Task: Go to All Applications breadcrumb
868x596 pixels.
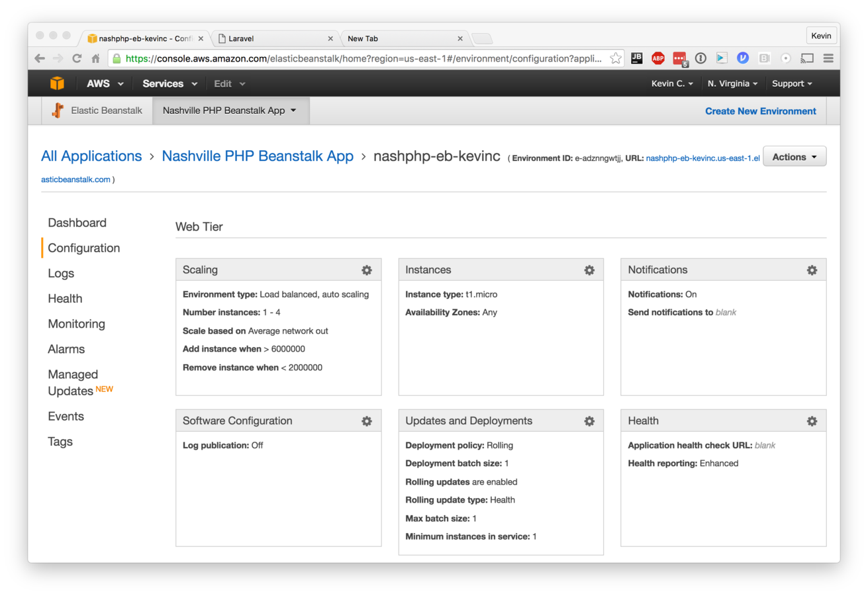Action: 91,156
